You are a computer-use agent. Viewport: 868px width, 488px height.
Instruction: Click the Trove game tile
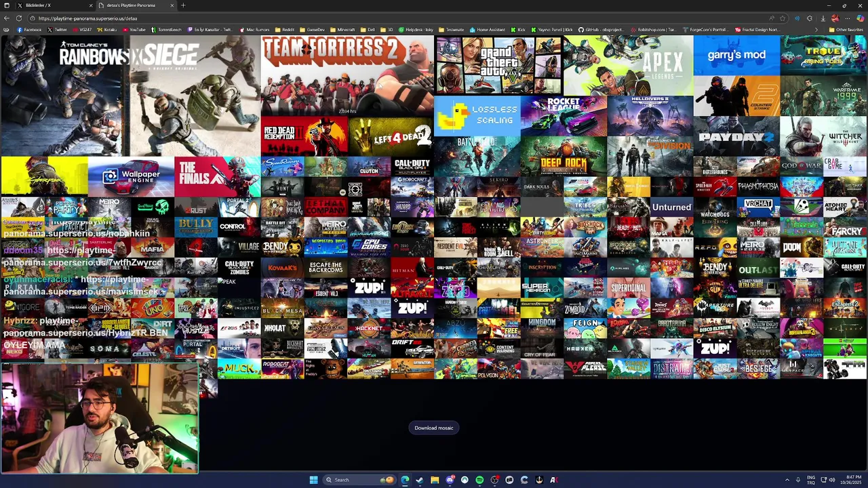point(823,55)
